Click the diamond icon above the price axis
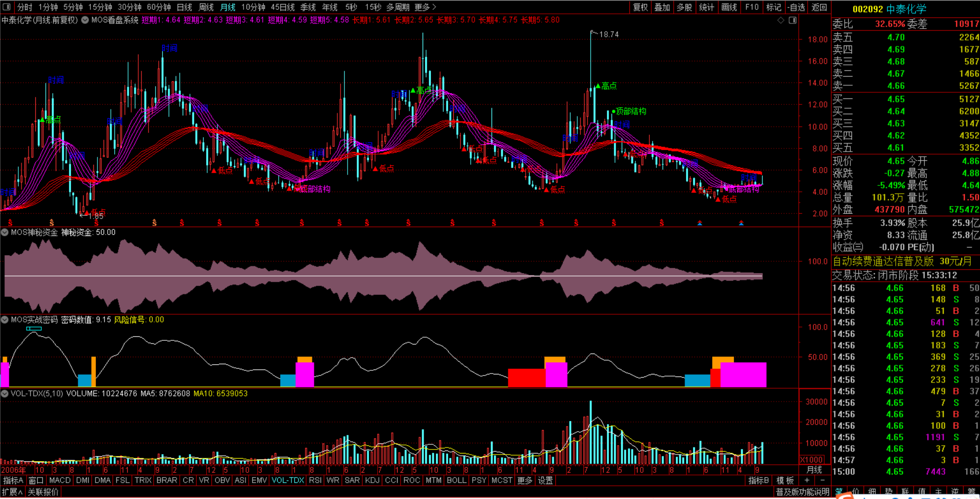 [780, 20]
